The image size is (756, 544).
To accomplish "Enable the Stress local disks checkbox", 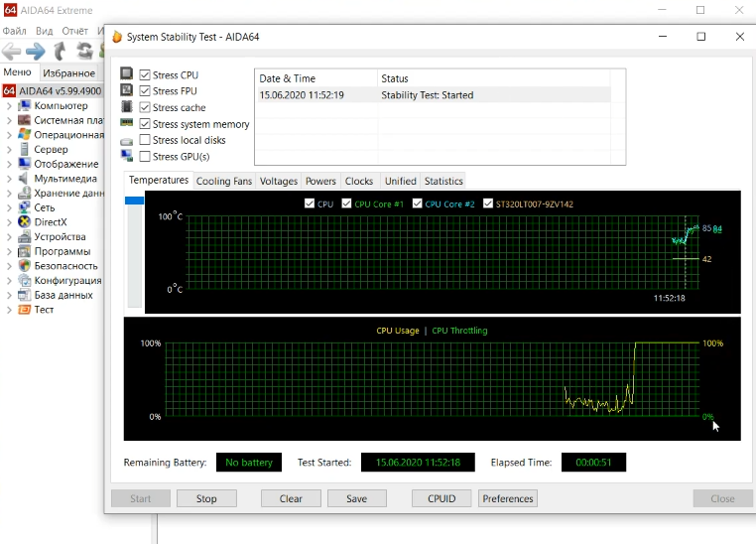I will pos(145,140).
